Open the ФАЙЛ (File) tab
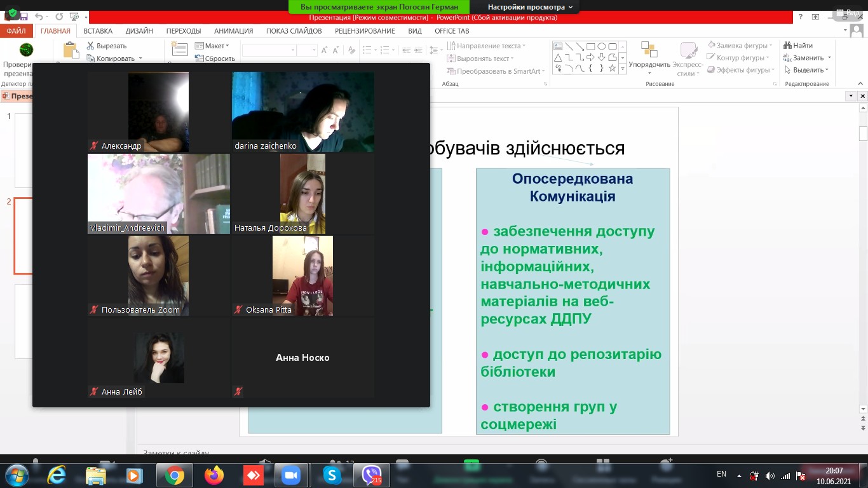 16,30
